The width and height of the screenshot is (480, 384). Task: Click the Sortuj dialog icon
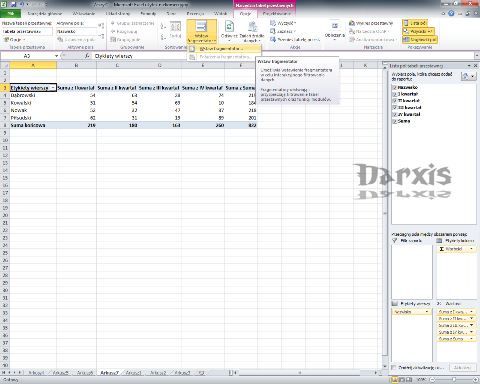click(176, 26)
